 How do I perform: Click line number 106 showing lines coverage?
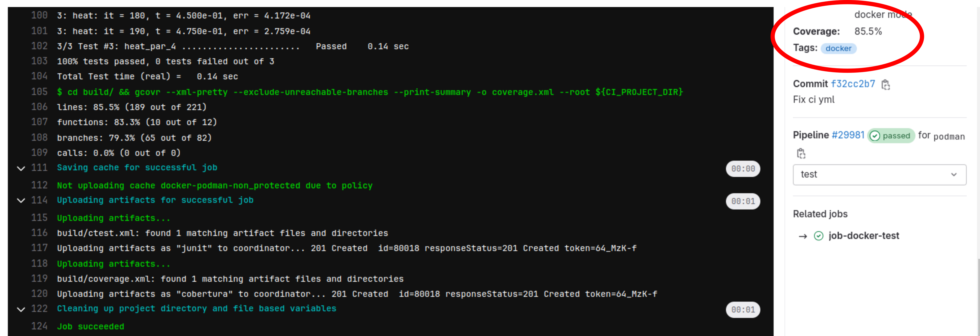click(39, 107)
